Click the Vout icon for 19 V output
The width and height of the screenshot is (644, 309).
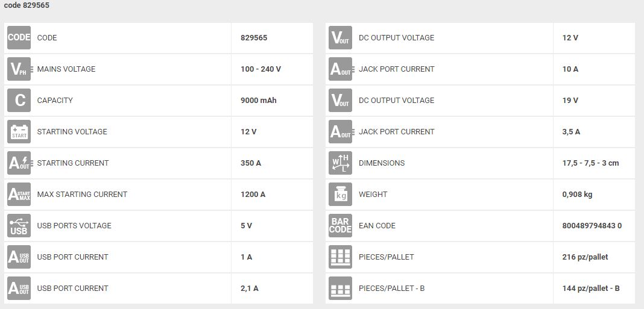(x=340, y=101)
